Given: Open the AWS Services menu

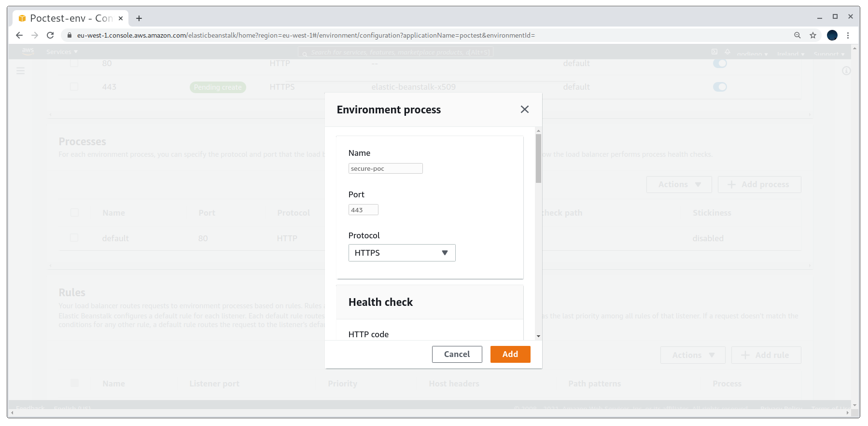Looking at the screenshot, I should 62,52.
